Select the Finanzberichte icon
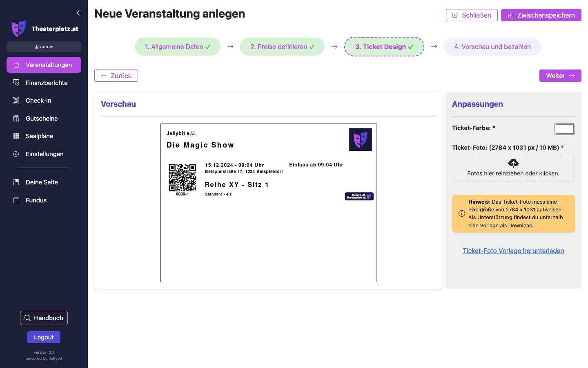 click(16, 83)
